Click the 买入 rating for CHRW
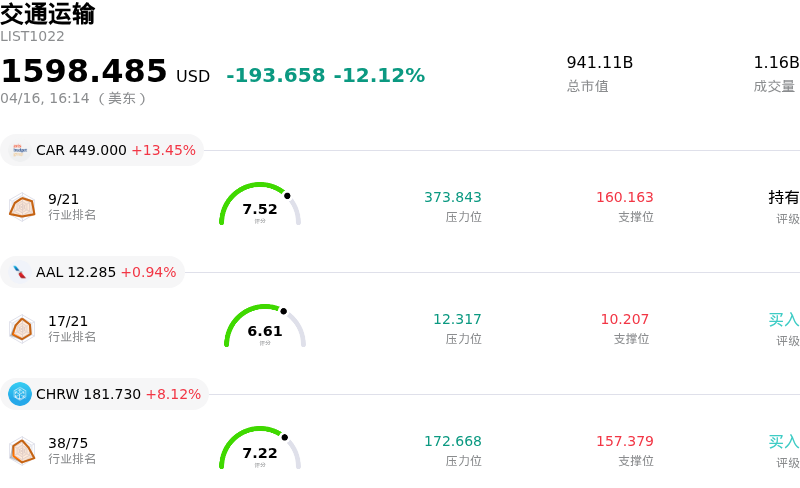 pyautogui.click(x=783, y=442)
